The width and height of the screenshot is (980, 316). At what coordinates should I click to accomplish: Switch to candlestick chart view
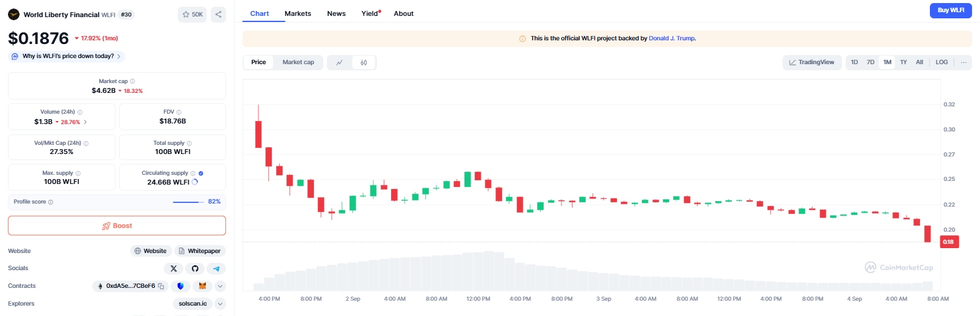(364, 62)
